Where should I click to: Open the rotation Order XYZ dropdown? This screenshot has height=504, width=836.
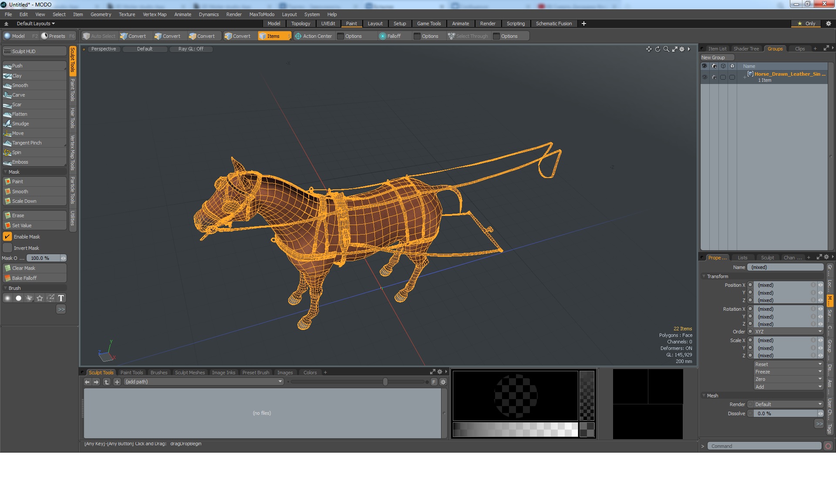click(789, 332)
